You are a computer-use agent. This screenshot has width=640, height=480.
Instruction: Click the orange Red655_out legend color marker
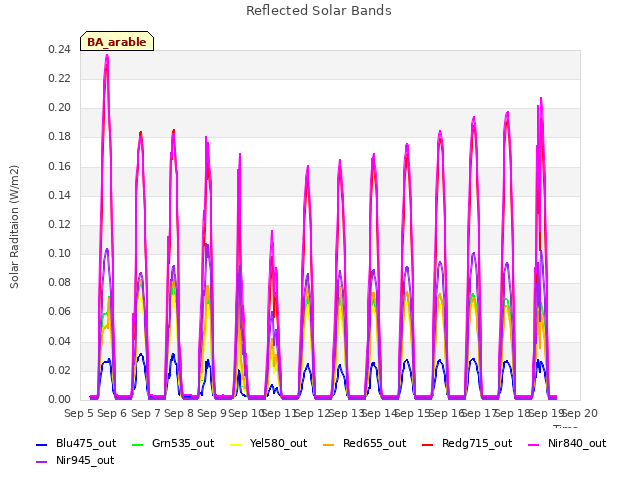(329, 444)
